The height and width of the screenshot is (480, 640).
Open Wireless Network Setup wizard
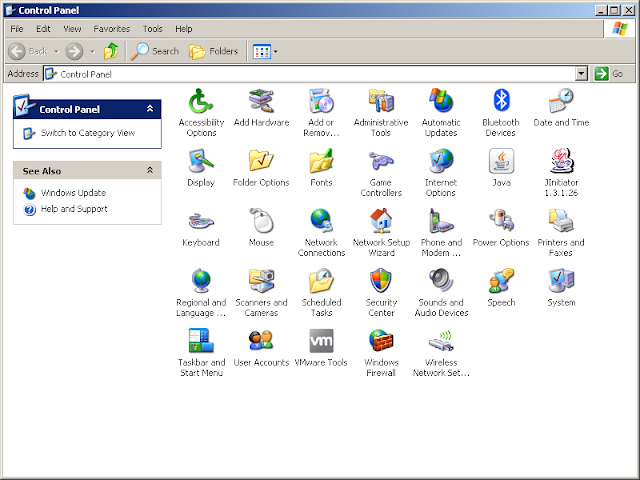[441, 352]
